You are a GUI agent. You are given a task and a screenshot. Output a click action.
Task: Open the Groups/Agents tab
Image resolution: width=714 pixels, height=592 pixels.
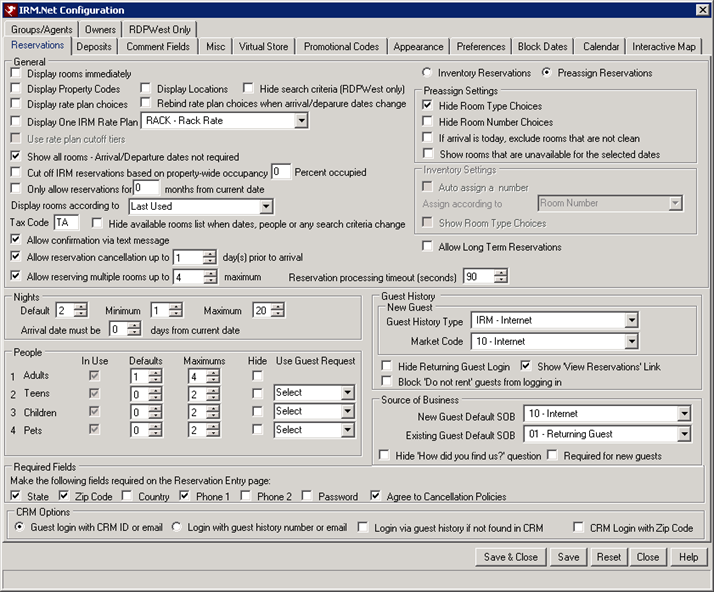click(x=41, y=30)
